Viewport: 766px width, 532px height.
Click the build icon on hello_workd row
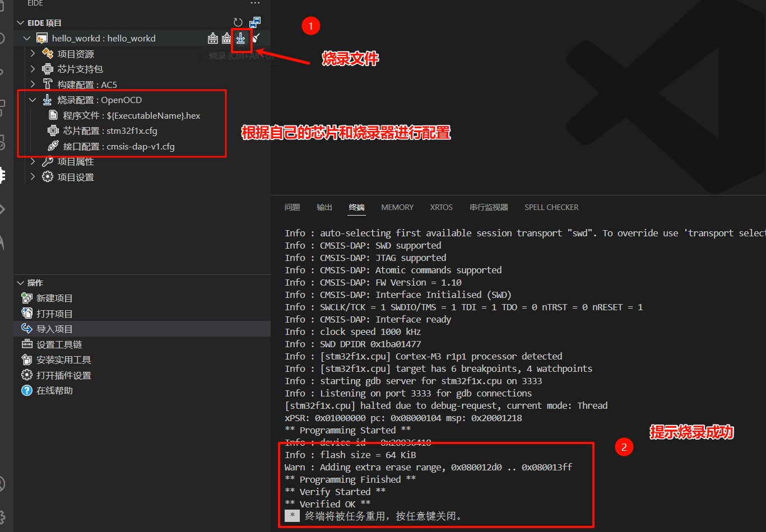pos(213,38)
